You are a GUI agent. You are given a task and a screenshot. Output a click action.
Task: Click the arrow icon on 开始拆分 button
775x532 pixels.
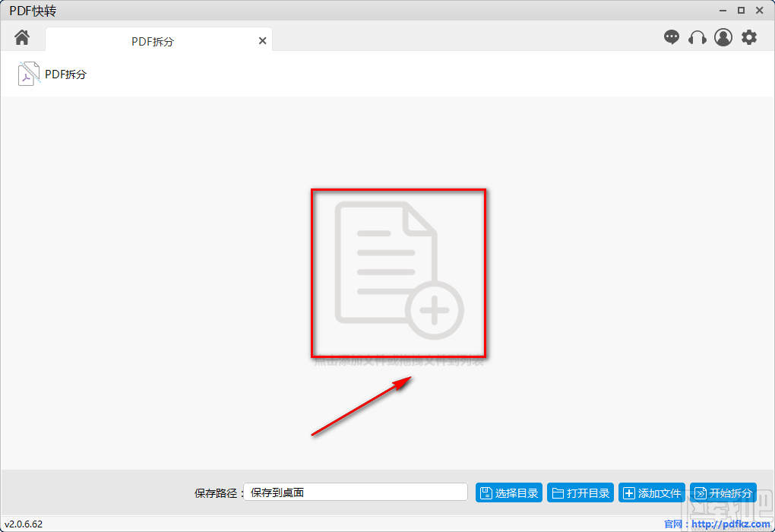(701, 492)
